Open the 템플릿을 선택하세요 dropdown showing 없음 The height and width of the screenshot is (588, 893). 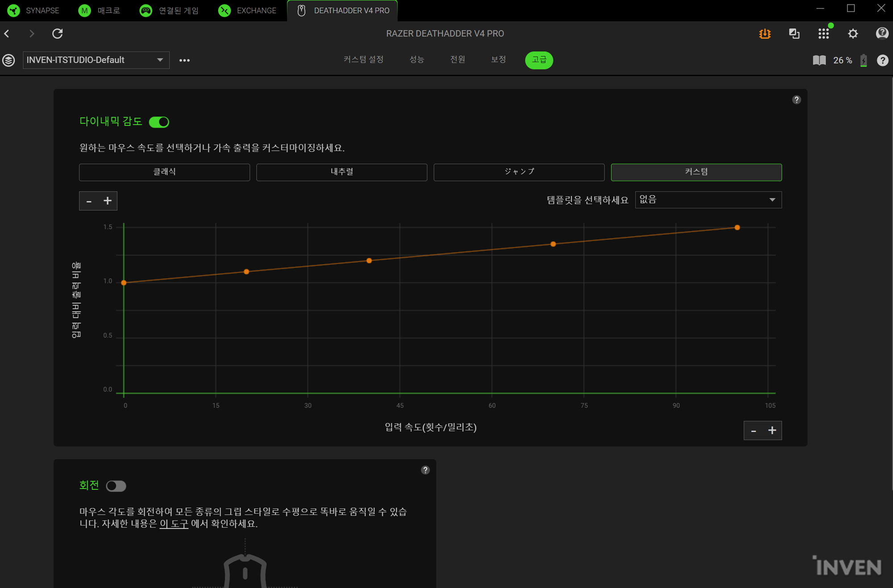[708, 200]
